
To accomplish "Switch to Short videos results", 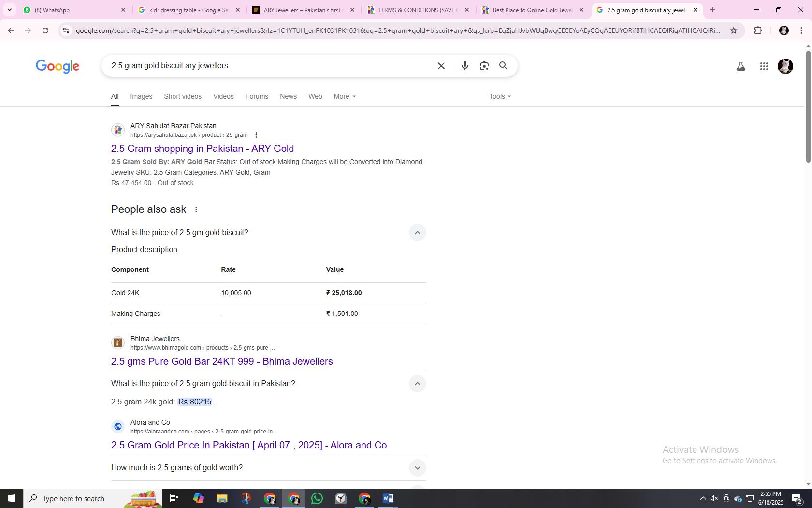I will [183, 96].
